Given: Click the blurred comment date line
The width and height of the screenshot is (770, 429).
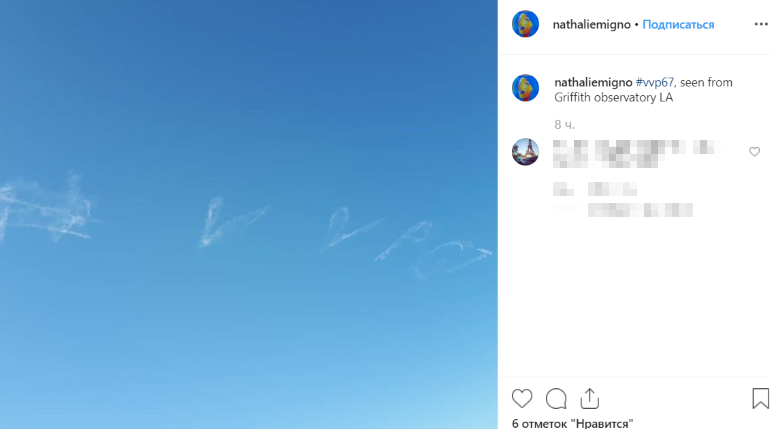Looking at the screenshot, I should coord(595,189).
